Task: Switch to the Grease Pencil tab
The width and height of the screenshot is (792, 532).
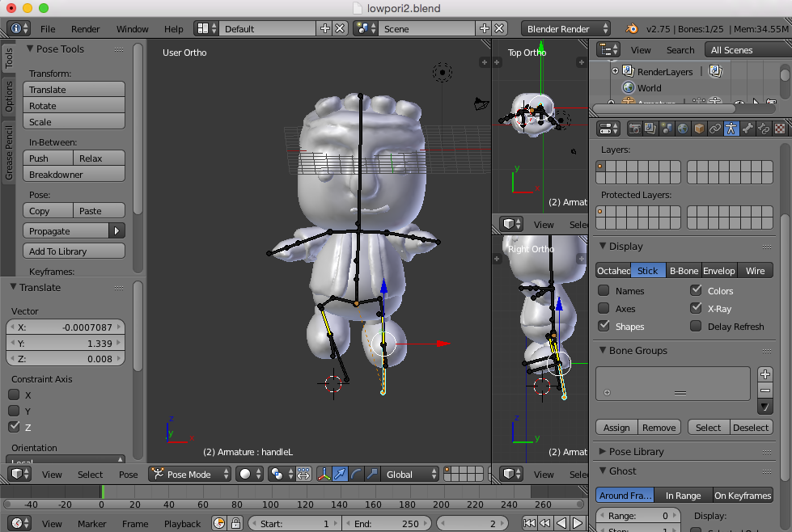Action: [9, 153]
